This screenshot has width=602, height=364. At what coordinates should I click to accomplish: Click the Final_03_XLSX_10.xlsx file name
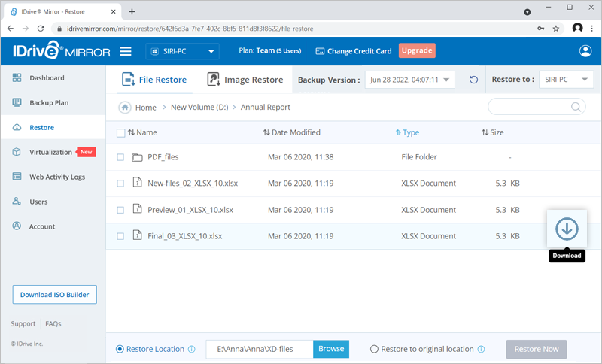coord(185,236)
